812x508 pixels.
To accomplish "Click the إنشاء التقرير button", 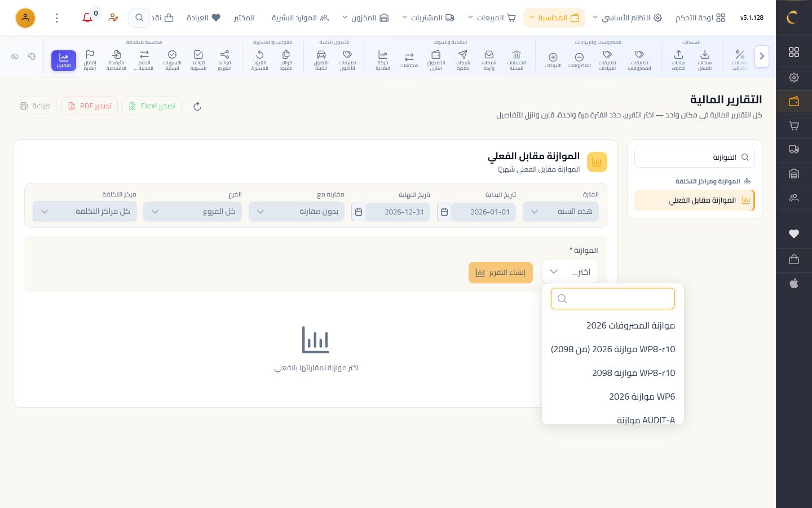I will pyautogui.click(x=501, y=273).
